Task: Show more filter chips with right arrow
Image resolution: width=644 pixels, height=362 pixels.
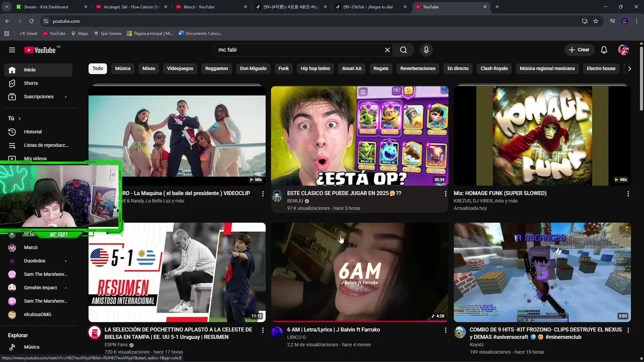Action: click(x=629, y=69)
